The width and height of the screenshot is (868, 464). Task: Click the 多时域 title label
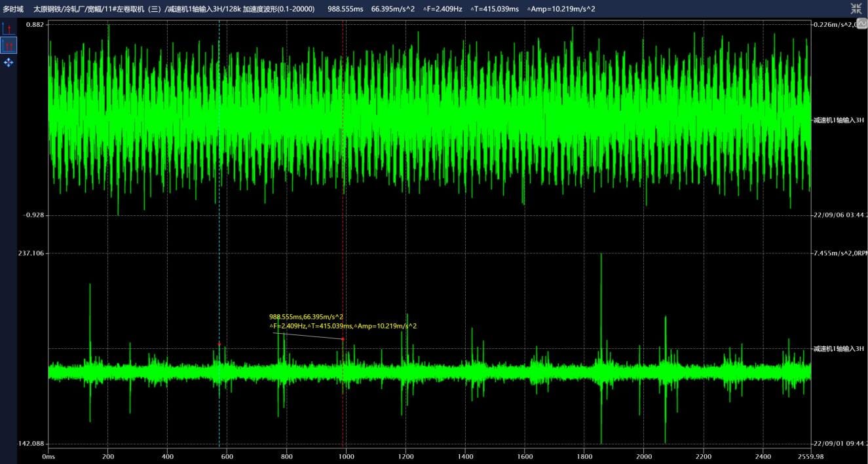tap(12, 9)
